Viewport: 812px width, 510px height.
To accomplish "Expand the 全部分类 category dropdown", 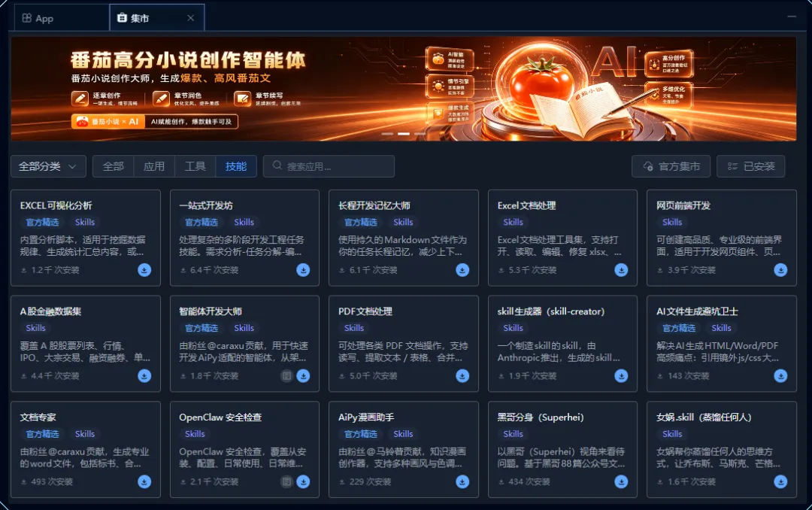I will 48,166.
